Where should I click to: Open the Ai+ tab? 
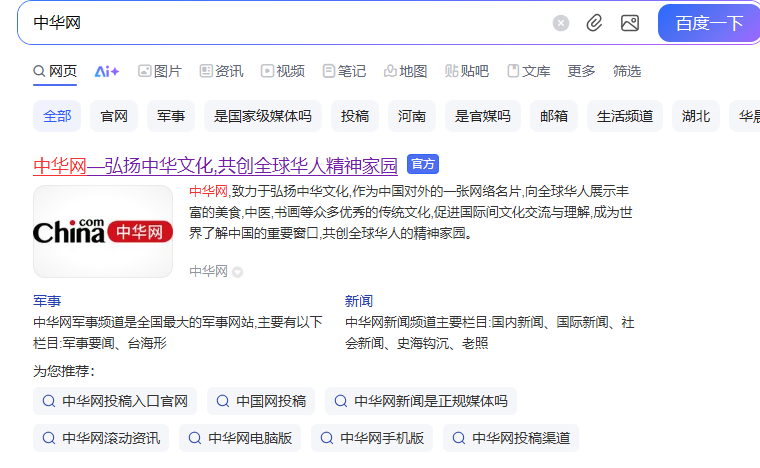107,72
